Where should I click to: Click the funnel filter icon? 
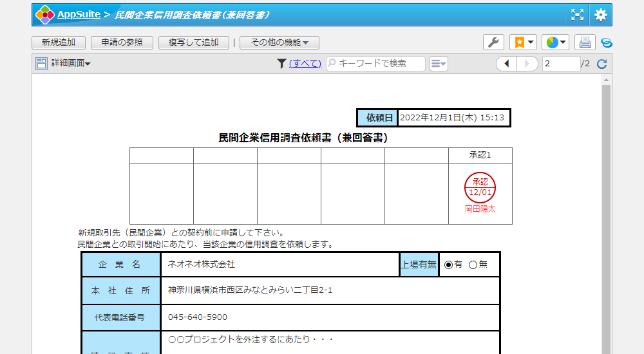[x=281, y=63]
